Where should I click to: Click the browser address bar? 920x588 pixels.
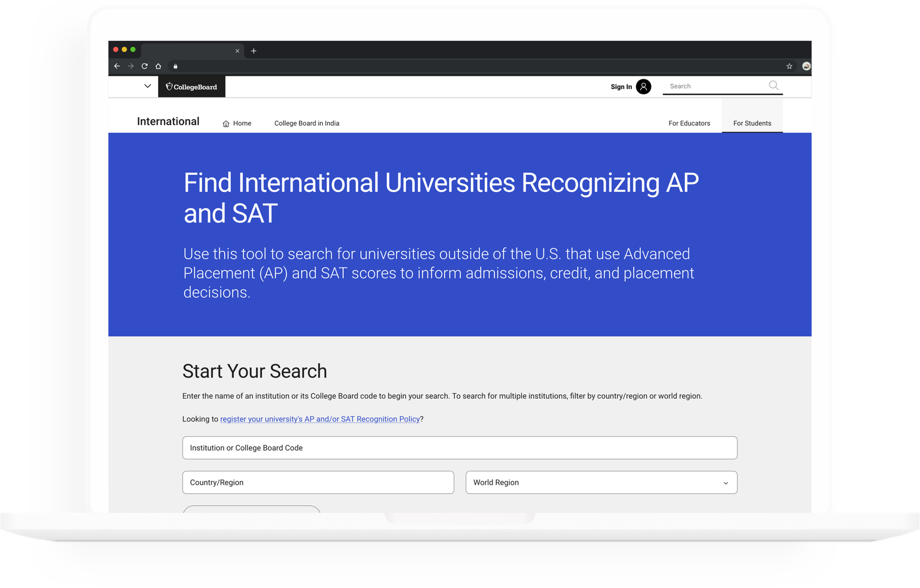(481, 66)
